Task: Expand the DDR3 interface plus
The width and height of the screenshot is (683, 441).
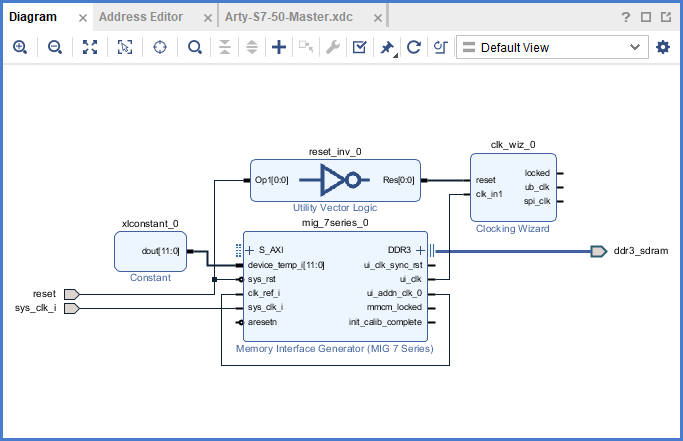Action: point(420,250)
